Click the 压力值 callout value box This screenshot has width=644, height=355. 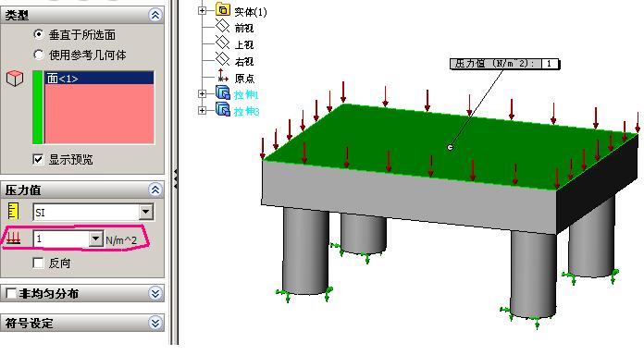pyautogui.click(x=549, y=64)
